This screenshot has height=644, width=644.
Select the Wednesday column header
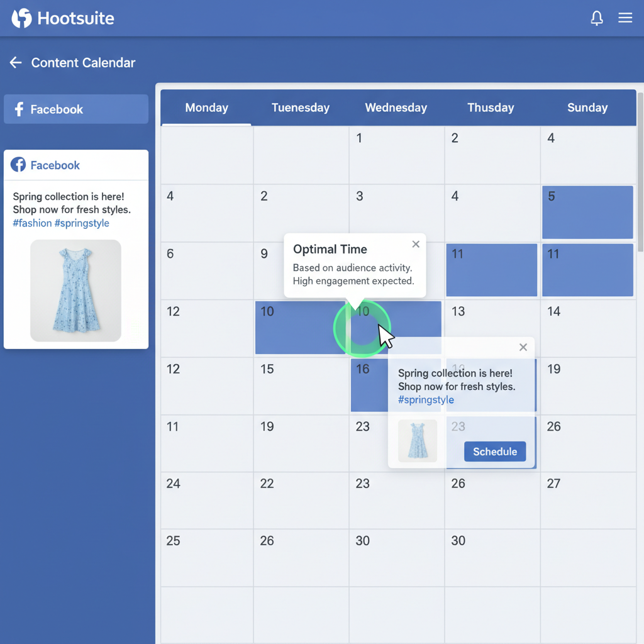396,108
